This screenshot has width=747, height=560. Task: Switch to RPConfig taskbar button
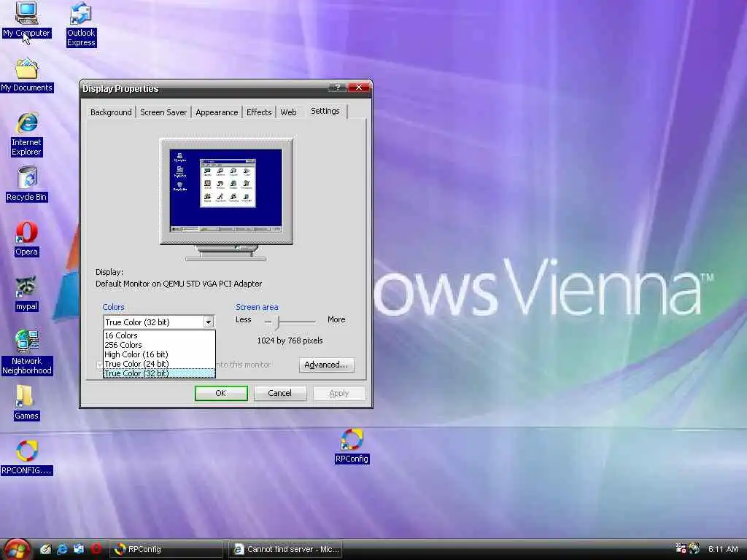click(166, 550)
